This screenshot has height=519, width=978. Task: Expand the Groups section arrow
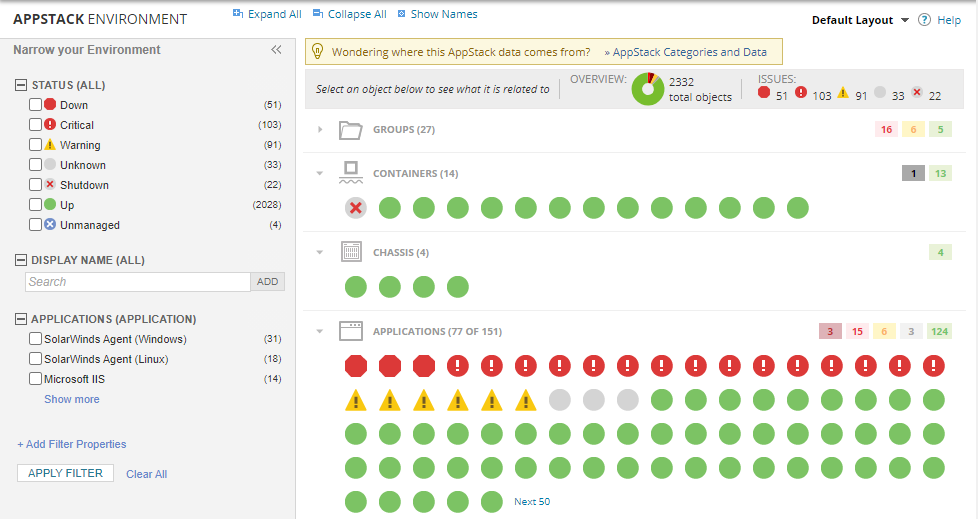(x=320, y=130)
